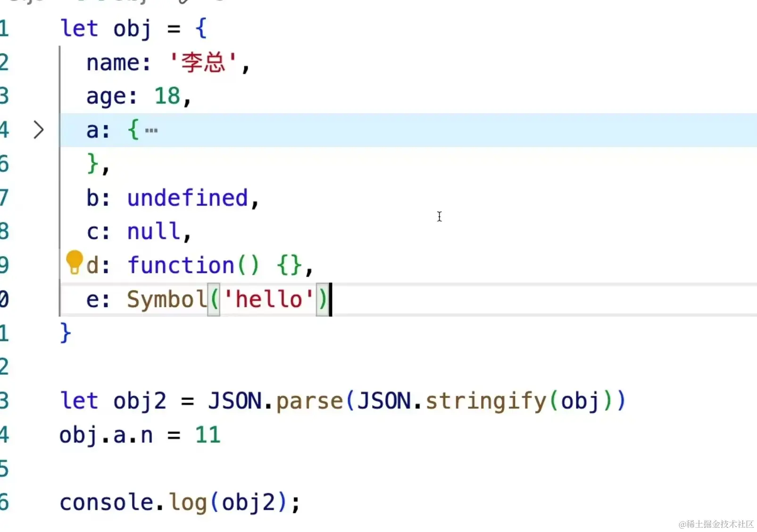Click 'obj.a.n' assignment target
This screenshot has height=532, width=757.
(106, 435)
